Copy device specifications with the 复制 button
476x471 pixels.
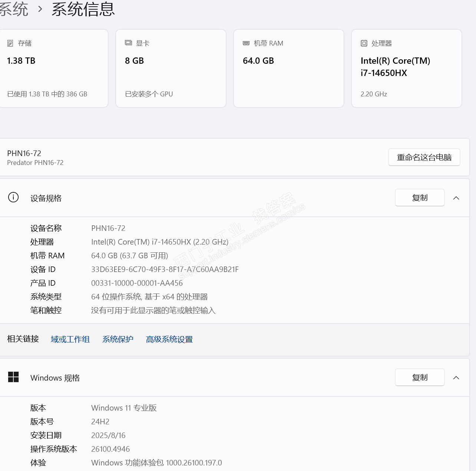coord(420,198)
